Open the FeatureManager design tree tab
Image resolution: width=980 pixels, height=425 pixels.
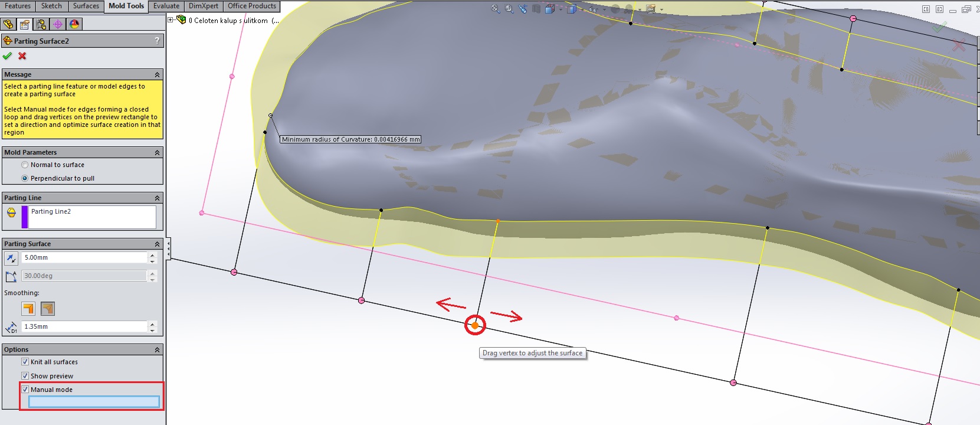(8, 24)
